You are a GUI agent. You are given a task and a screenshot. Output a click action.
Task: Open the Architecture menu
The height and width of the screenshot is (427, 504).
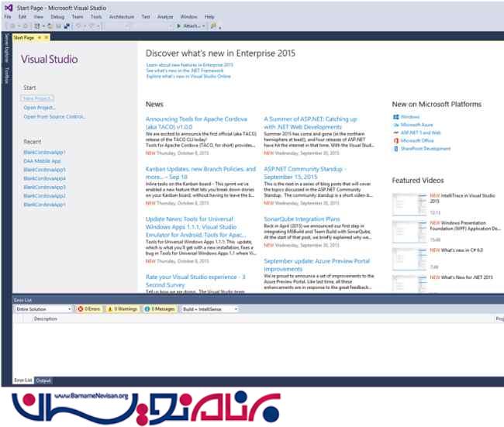122,17
